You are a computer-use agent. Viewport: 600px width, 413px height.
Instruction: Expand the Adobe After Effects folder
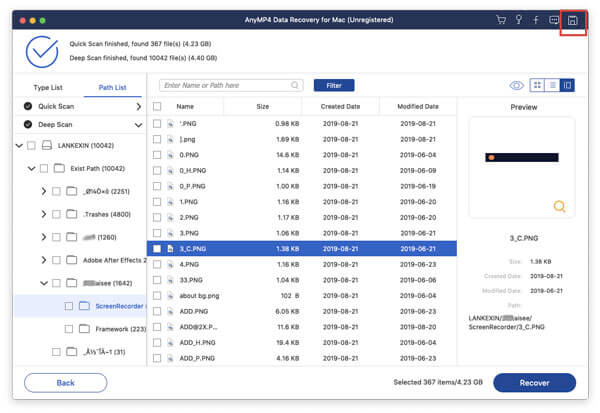(x=44, y=260)
